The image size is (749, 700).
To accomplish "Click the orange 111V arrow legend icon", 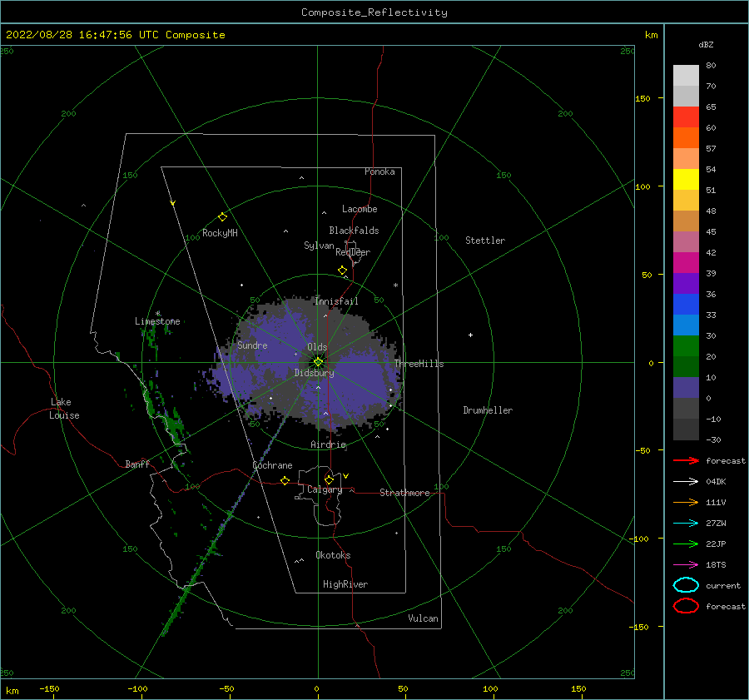I will pos(686,502).
